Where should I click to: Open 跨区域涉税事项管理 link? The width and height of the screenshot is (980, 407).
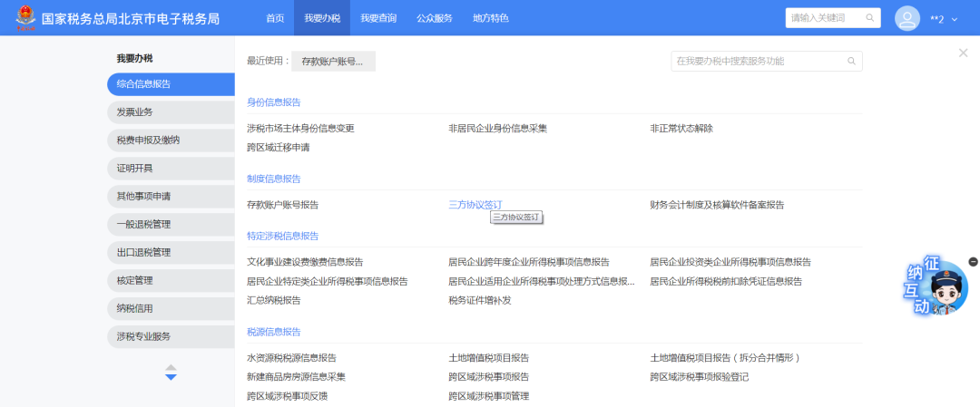(x=489, y=396)
